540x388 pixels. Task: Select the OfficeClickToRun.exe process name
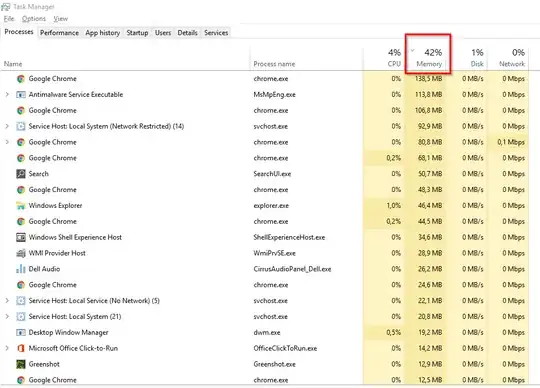[285, 348]
